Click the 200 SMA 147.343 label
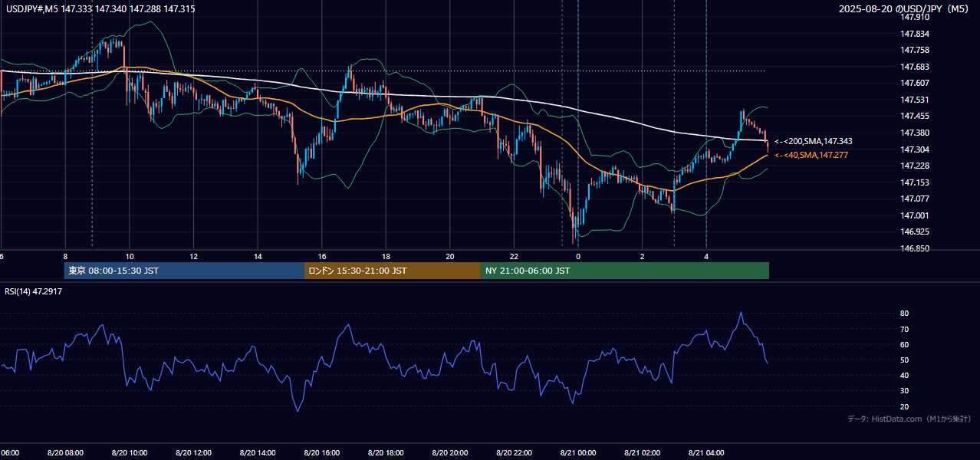This screenshot has width=980, height=460. point(814,141)
